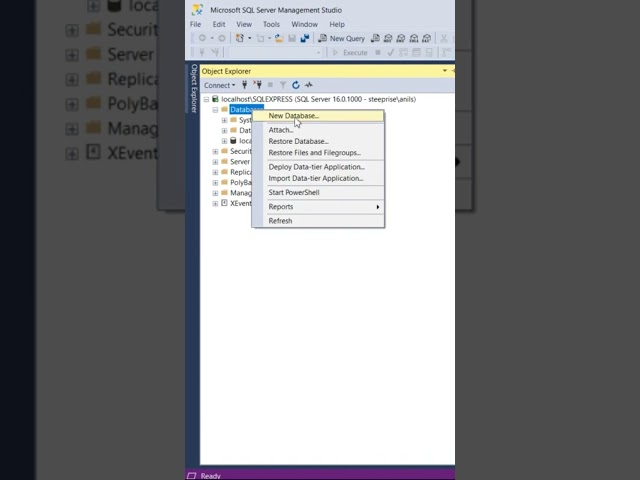
Task: Click the Open File folder icon
Action: pos(279,38)
